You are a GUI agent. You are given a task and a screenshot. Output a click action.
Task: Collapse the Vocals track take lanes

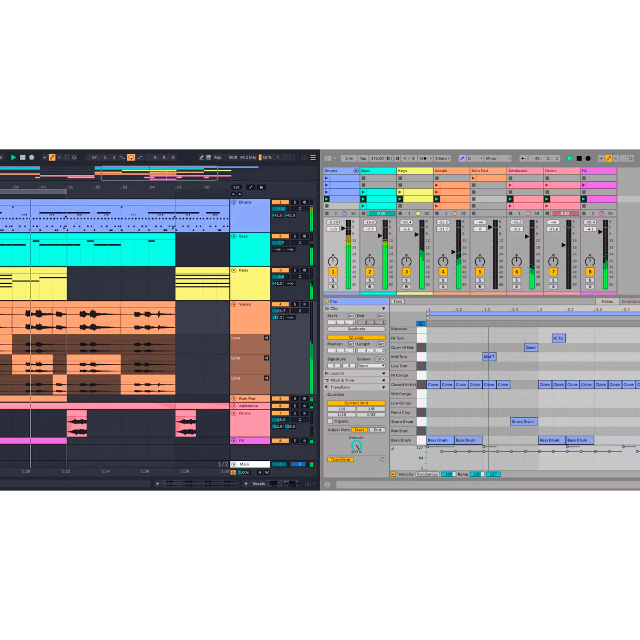(x=234, y=304)
